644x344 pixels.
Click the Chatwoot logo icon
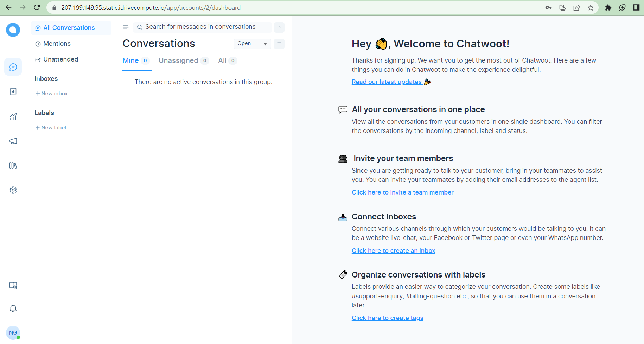pos(13,30)
